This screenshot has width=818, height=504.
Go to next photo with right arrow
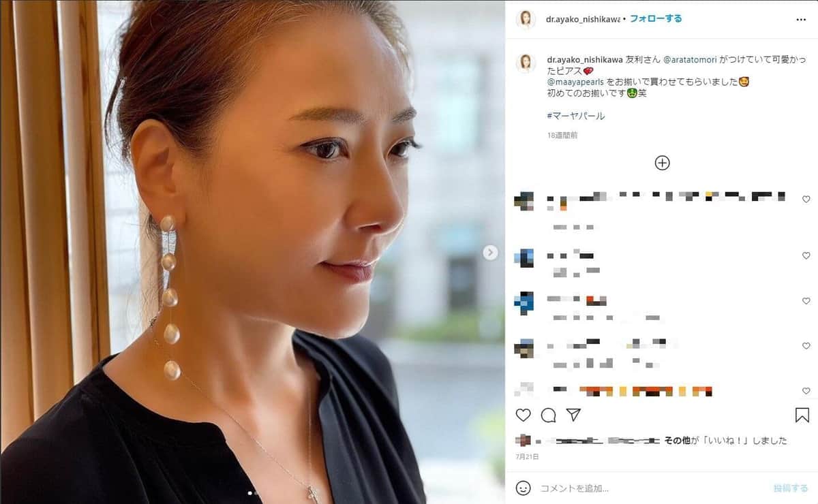point(490,253)
